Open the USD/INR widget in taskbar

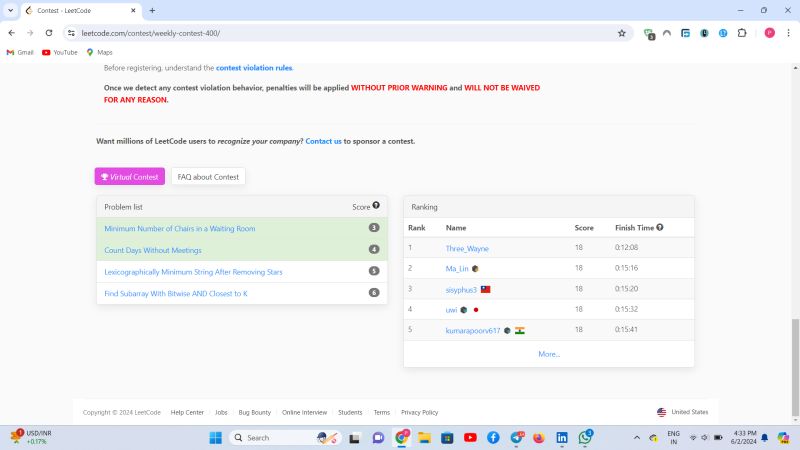31,437
